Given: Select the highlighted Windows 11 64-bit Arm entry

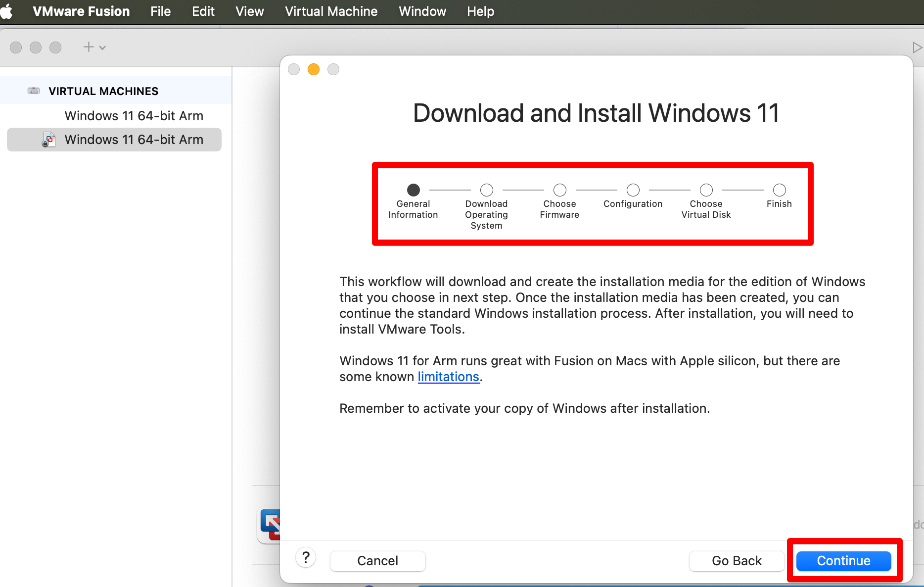Looking at the screenshot, I should (114, 140).
